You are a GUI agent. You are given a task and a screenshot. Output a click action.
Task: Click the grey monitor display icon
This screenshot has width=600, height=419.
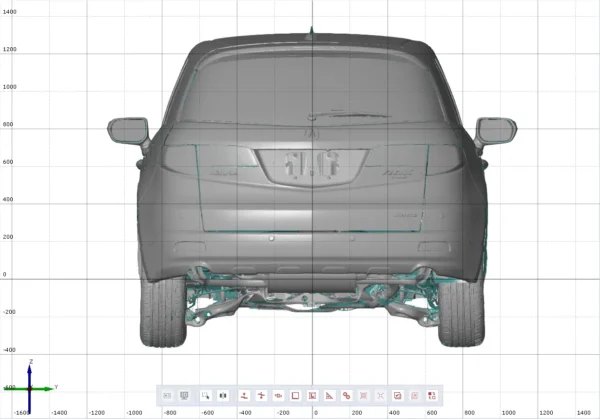184,395
